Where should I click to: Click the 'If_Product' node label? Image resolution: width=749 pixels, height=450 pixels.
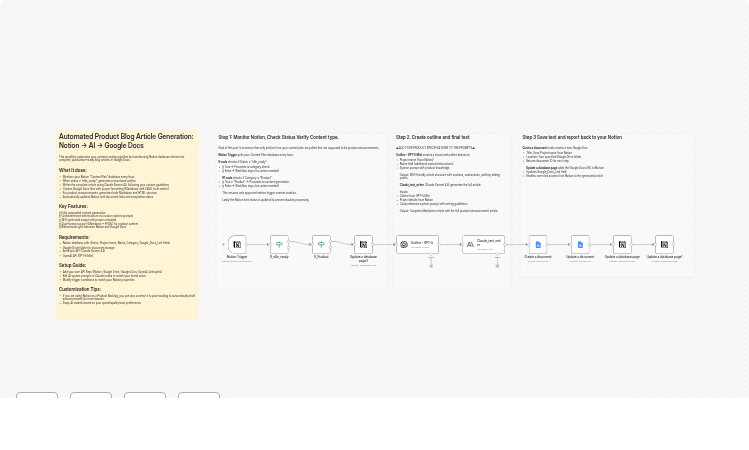pyautogui.click(x=321, y=257)
